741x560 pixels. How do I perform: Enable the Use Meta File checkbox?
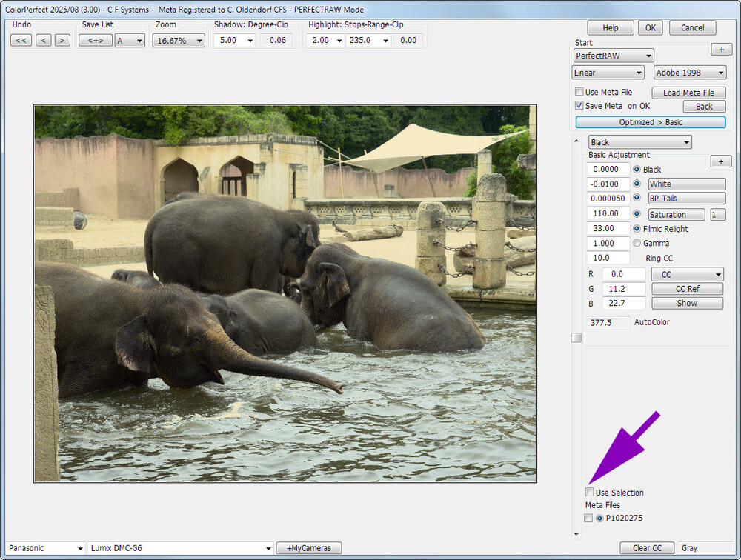click(x=579, y=93)
